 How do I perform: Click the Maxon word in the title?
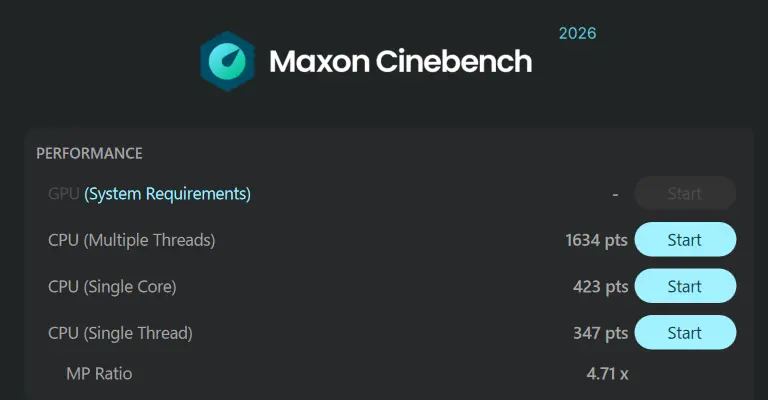click(319, 62)
